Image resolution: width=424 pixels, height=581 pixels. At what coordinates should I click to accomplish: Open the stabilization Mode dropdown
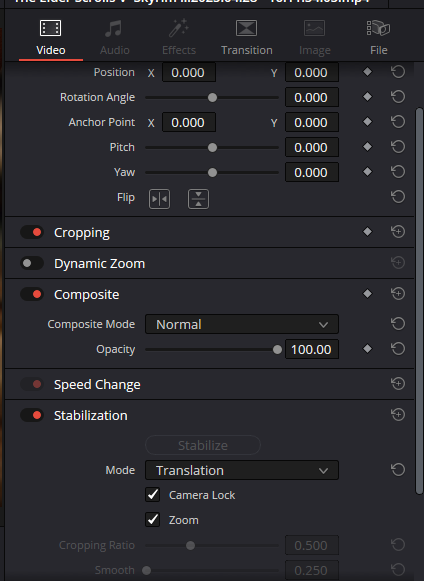[x=242, y=470]
